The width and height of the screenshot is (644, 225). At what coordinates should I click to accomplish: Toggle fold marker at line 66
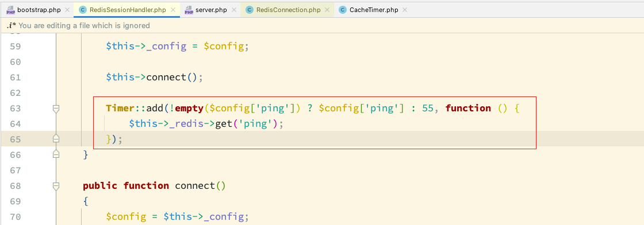tap(56, 154)
